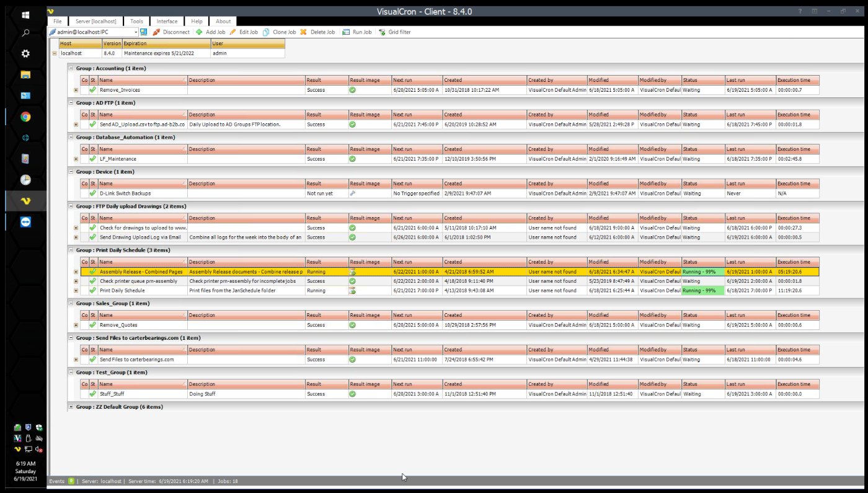Open the Grid filter tool
This screenshot has height=493, width=868.
[x=383, y=32]
